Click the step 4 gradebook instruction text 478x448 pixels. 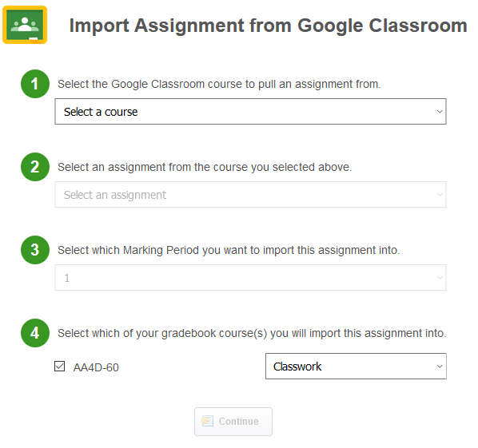coord(252,333)
